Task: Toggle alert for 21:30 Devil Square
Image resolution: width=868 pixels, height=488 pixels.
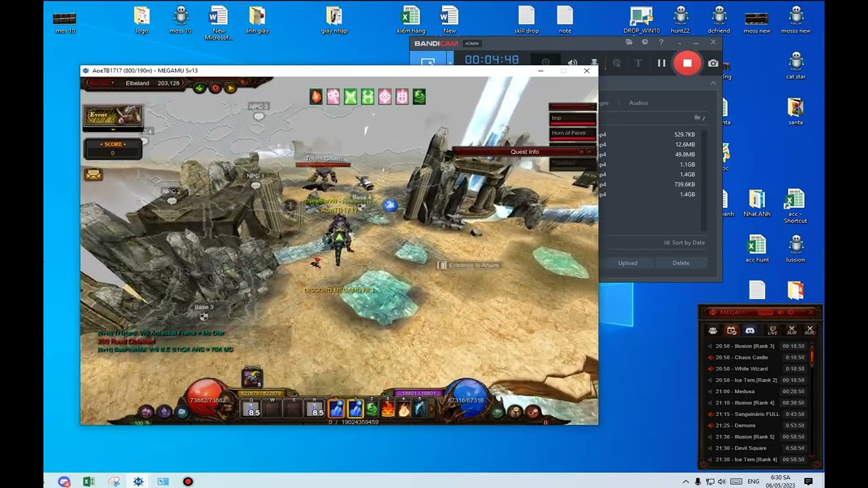Action: coord(710,448)
